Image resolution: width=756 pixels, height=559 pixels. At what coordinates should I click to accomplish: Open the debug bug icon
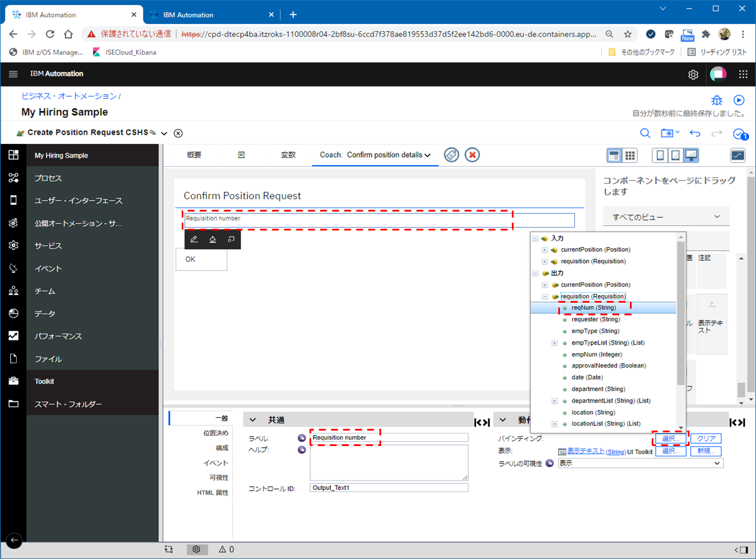tap(717, 100)
